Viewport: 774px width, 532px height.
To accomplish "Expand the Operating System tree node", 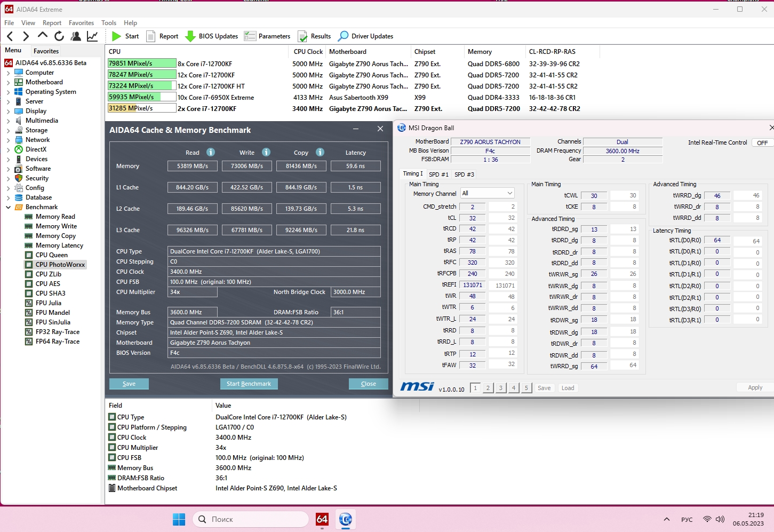I will pos(9,92).
